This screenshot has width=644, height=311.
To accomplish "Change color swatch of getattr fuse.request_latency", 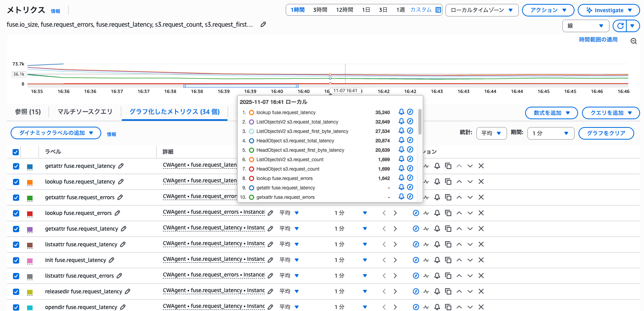I will tap(30, 167).
